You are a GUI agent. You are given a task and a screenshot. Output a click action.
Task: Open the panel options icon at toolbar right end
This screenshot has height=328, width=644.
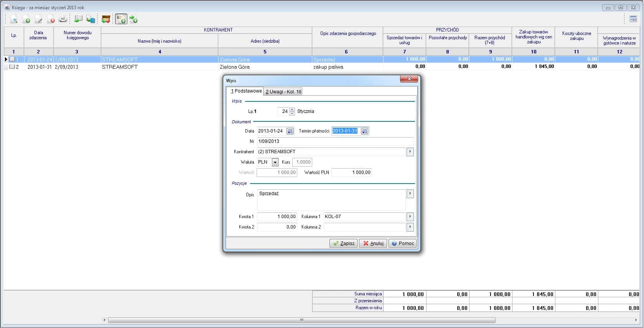tap(633, 19)
